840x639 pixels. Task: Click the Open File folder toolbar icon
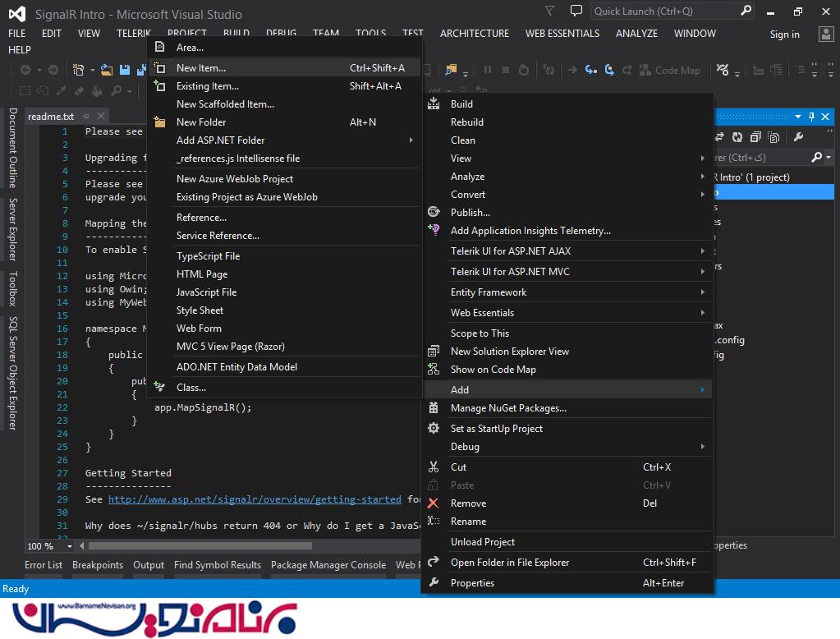coord(108,71)
